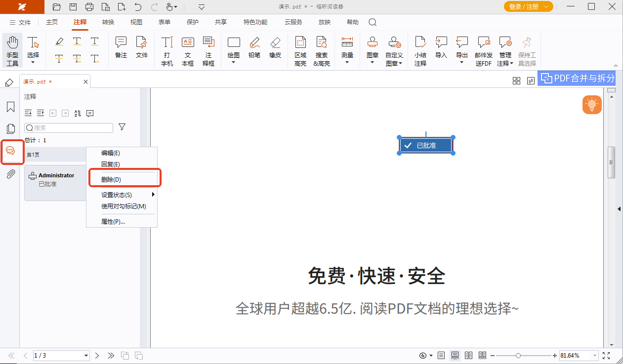
Task: Click the 区域高亮 area highlight tool
Action: [300, 51]
